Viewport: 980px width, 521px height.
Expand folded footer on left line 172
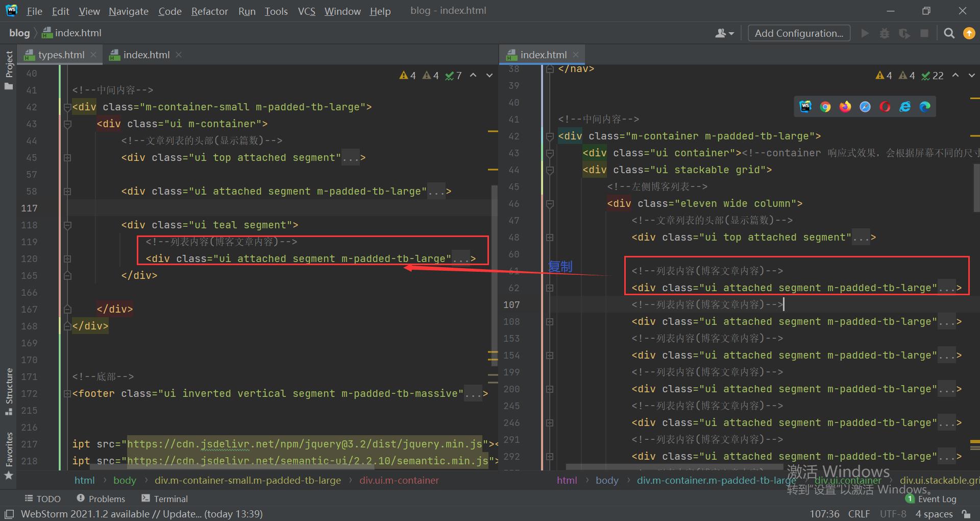point(67,394)
